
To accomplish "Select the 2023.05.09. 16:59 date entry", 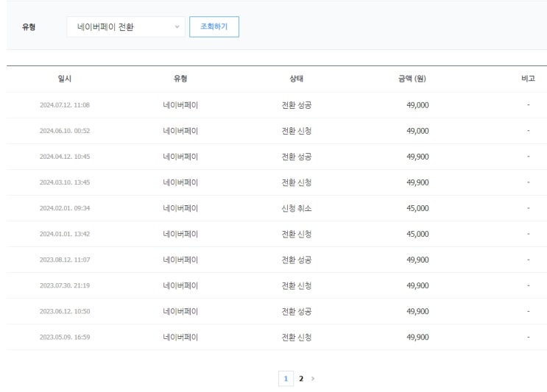I will coord(65,337).
